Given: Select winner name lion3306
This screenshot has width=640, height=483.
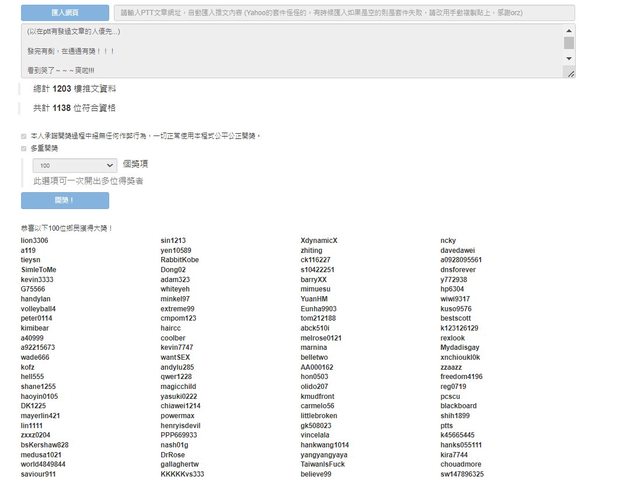Looking at the screenshot, I should point(35,241).
